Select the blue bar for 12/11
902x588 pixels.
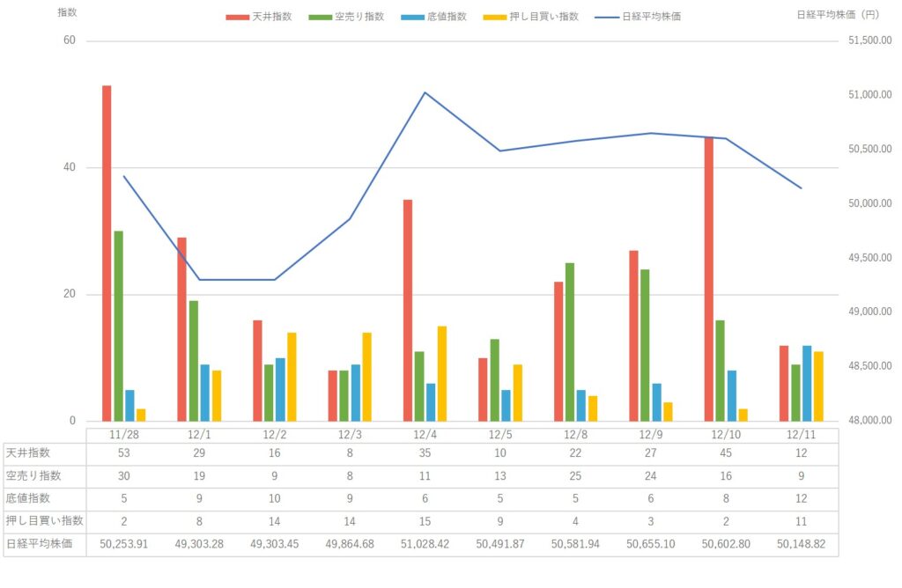(807, 383)
